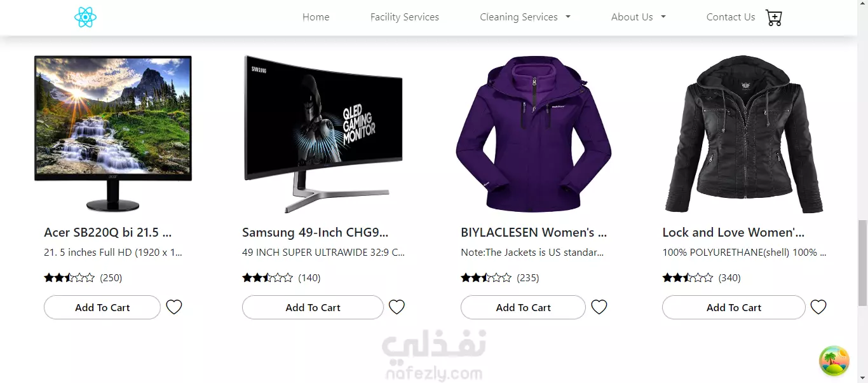This screenshot has width=868, height=383.
Task: Open the Contact Us link
Action: (x=731, y=17)
